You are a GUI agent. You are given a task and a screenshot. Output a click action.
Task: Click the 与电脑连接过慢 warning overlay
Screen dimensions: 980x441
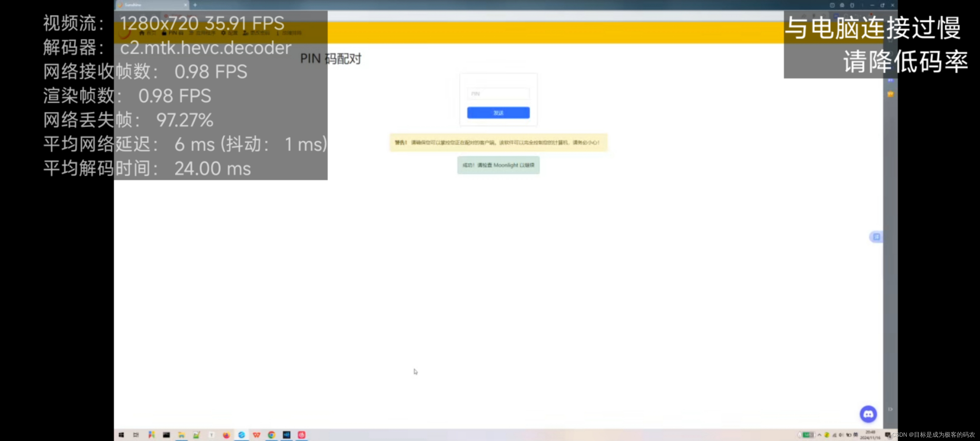click(877, 45)
